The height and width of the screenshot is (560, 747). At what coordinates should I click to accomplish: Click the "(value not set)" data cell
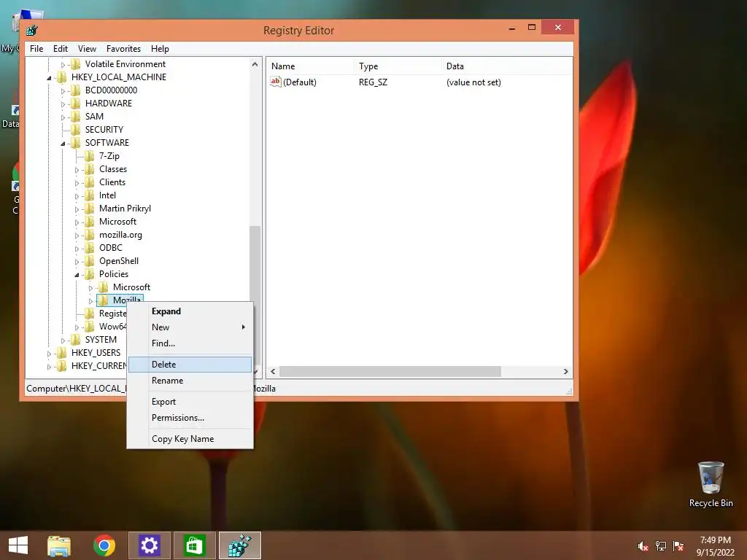(x=473, y=82)
